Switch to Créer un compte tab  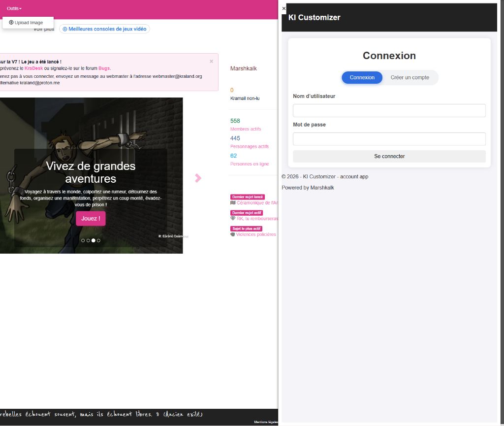[x=409, y=77]
